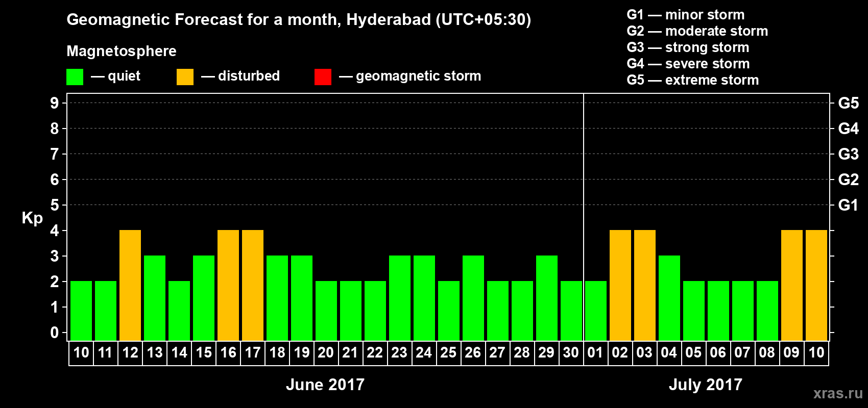Click the 'Magnetosphere' heading
The width and height of the screenshot is (868, 408).
(x=122, y=51)
